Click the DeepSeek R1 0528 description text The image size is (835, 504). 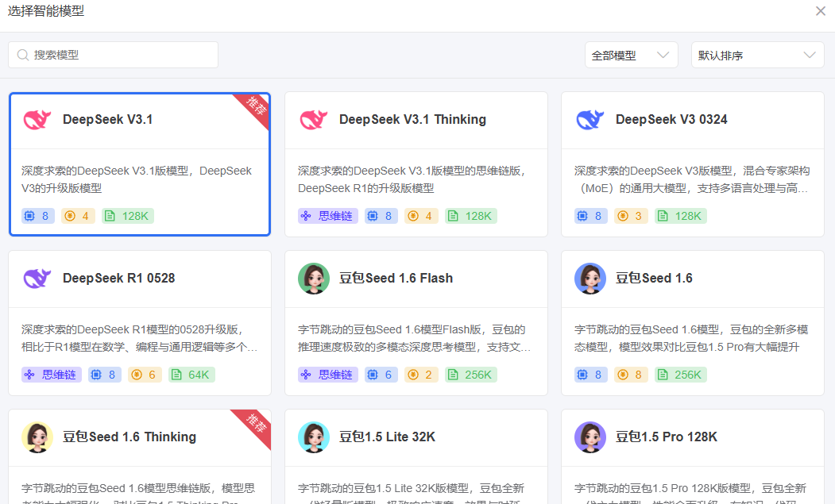[x=140, y=338]
